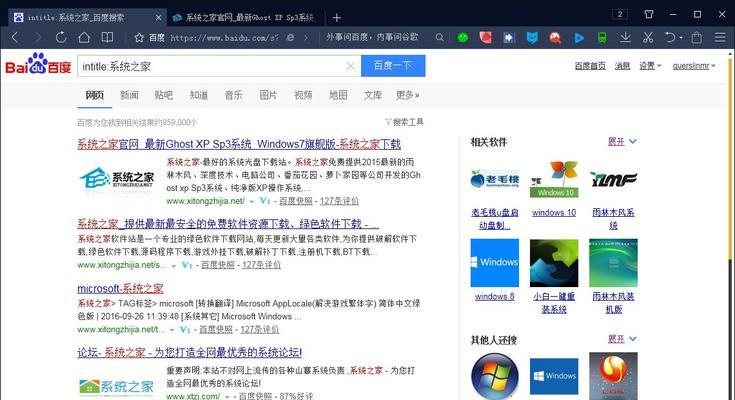This screenshot has height=400, width=735.
Task: Open the reader mode book icon
Action: (109, 37)
